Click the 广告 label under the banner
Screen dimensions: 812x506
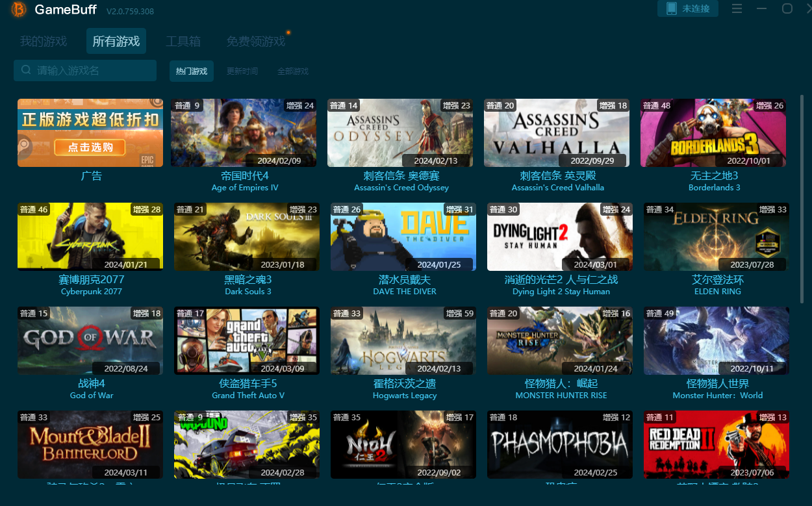coord(92,176)
